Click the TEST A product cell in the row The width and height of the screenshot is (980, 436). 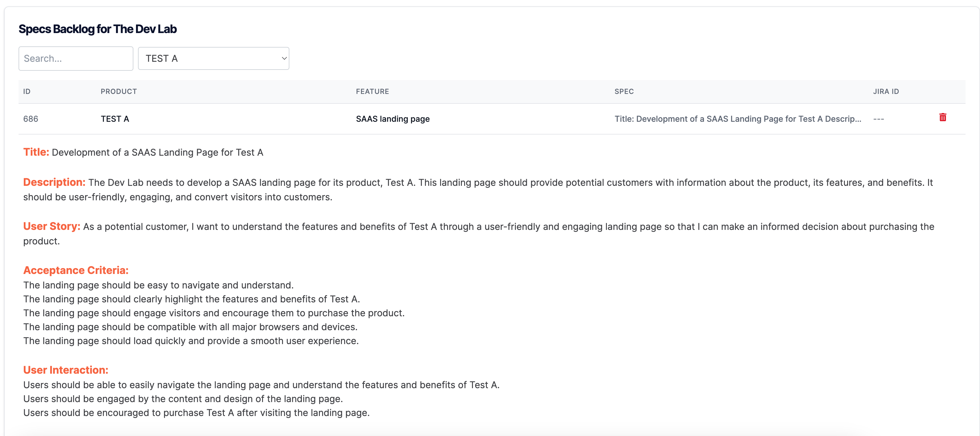tap(115, 119)
